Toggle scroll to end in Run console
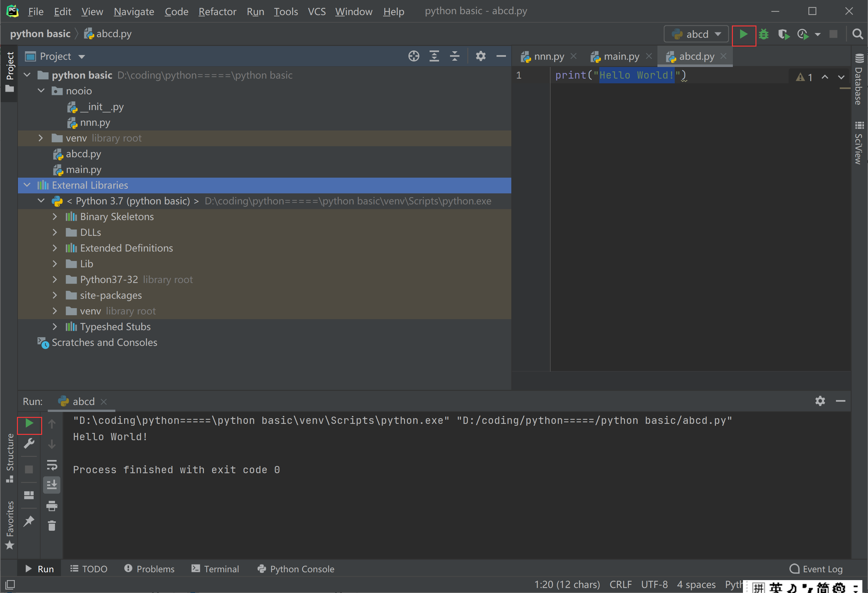 52,485
